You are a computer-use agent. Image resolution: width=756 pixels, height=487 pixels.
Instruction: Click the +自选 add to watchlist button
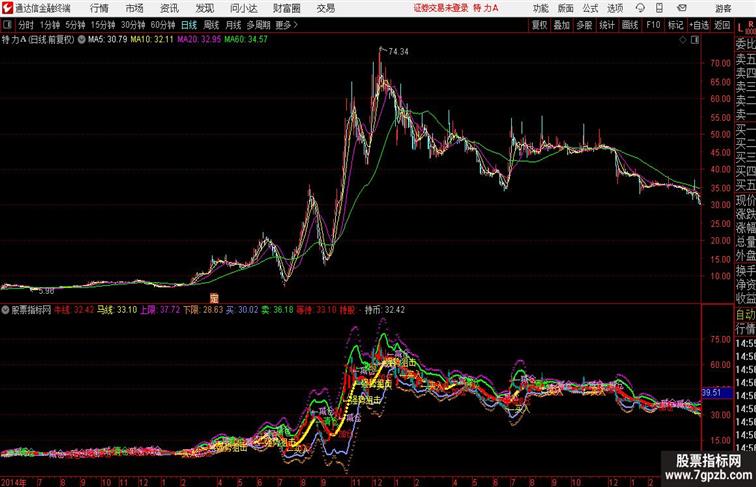tap(699, 25)
